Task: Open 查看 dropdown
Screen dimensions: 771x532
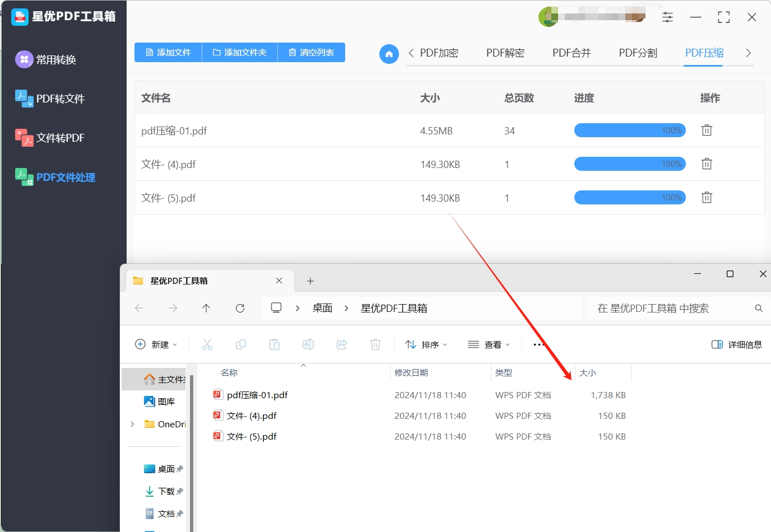Action: 489,344
